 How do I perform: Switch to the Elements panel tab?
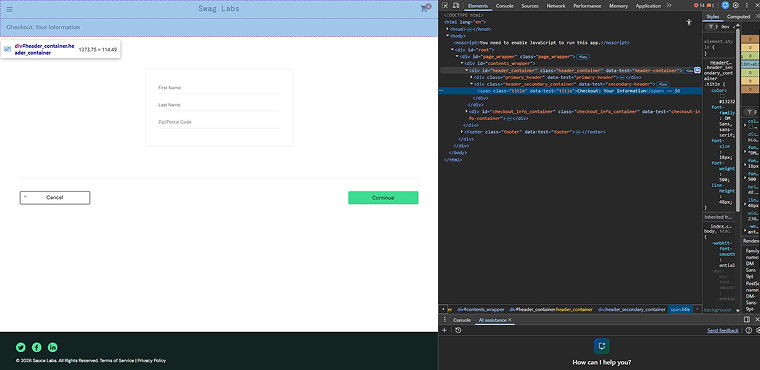[x=477, y=6]
